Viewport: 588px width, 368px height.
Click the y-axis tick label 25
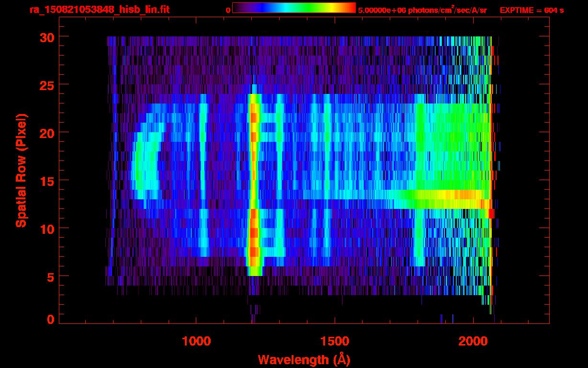click(46, 85)
